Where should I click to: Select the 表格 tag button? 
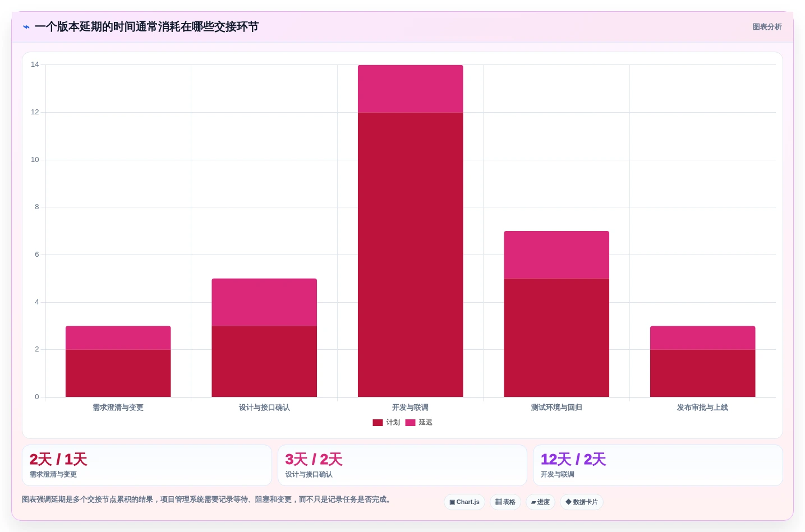pyautogui.click(x=505, y=502)
